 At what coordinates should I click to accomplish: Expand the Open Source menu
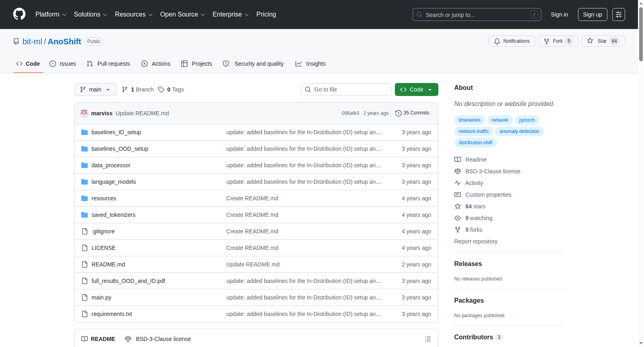tap(183, 15)
